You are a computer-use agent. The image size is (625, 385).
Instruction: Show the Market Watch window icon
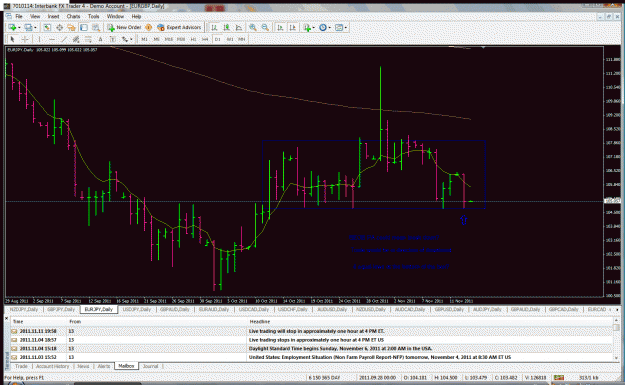coord(47,27)
